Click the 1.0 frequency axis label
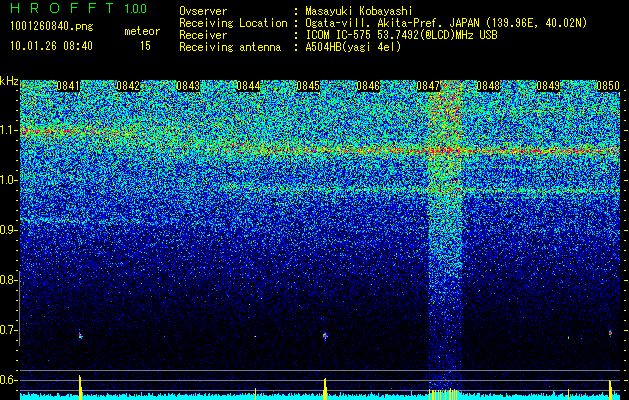Viewport: 629px width, 400px height. click(9, 180)
